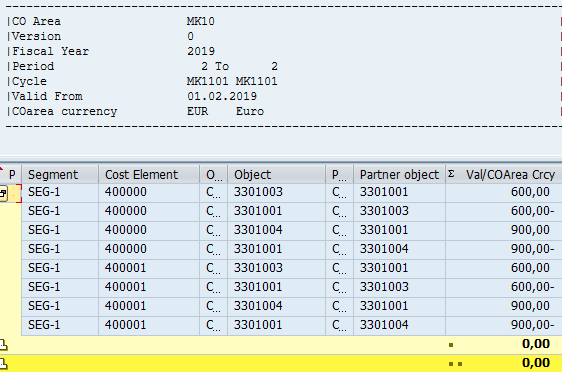Click the red sort arrow in grid corner
This screenshot has height=372, width=562.
pos(1,168)
